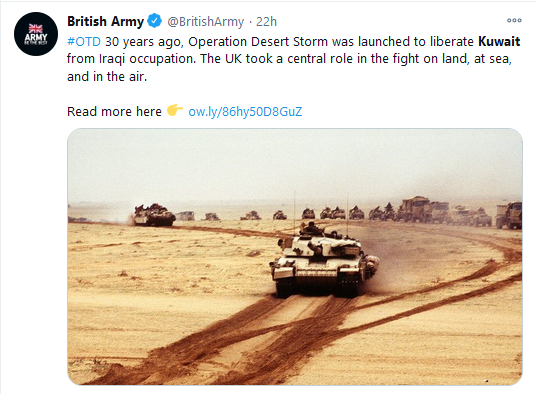Click the line 'and in the air.'
536x394 pixels.
click(x=107, y=77)
